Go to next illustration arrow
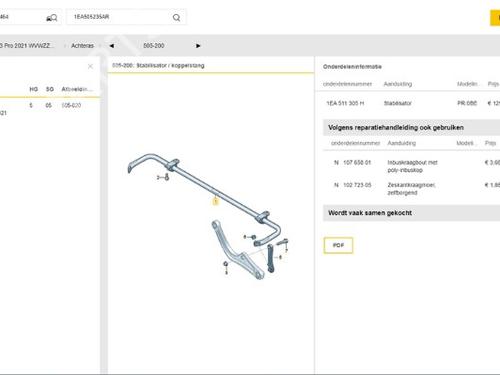The image size is (500, 375). [198, 46]
